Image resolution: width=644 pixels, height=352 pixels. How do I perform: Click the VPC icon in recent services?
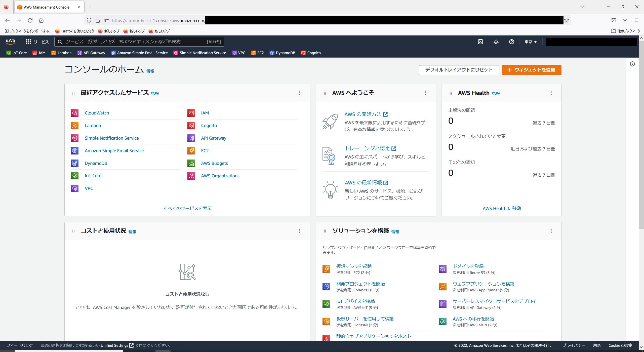(x=75, y=188)
